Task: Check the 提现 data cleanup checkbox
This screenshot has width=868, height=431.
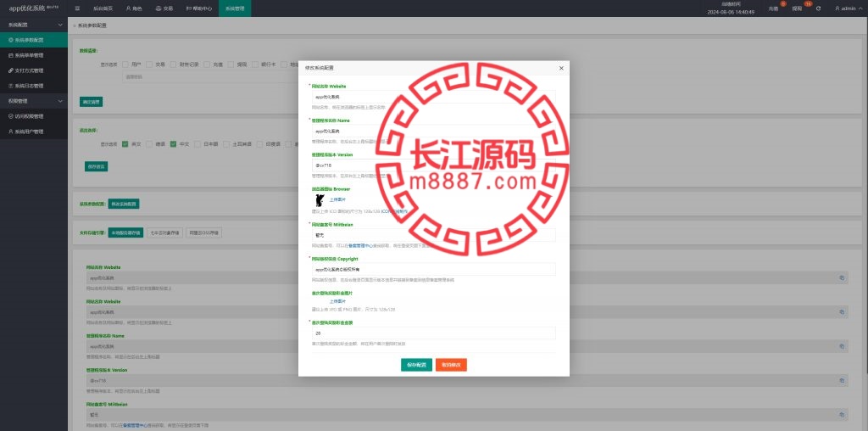Action: click(231, 64)
